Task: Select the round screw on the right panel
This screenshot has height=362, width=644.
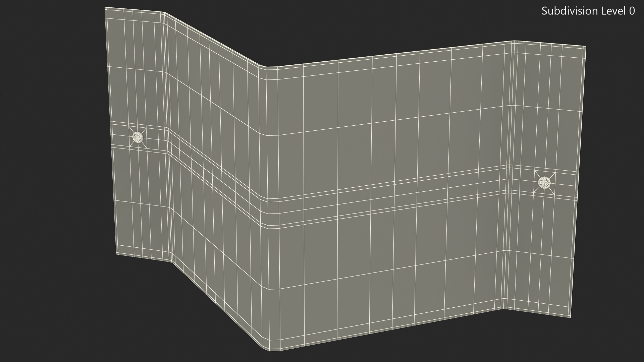Action: [544, 183]
